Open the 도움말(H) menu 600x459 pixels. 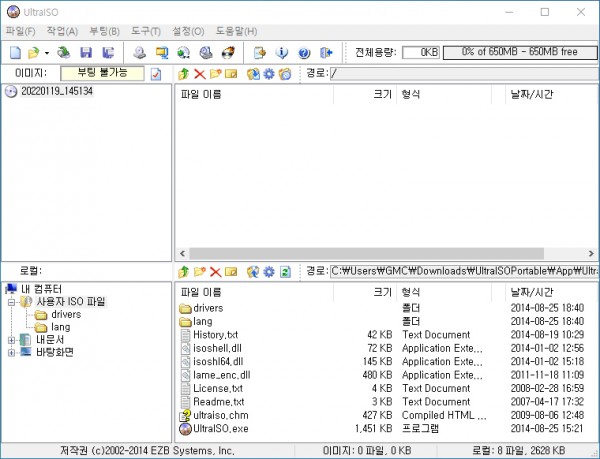point(236,31)
